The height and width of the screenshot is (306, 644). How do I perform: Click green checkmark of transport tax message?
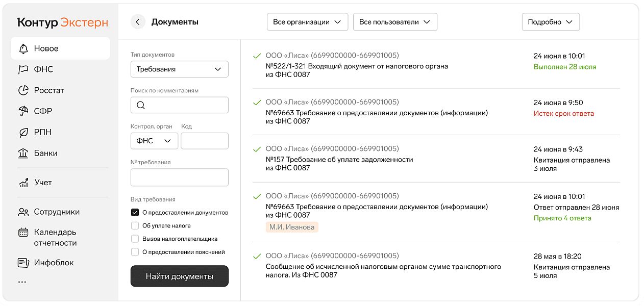[x=257, y=256]
